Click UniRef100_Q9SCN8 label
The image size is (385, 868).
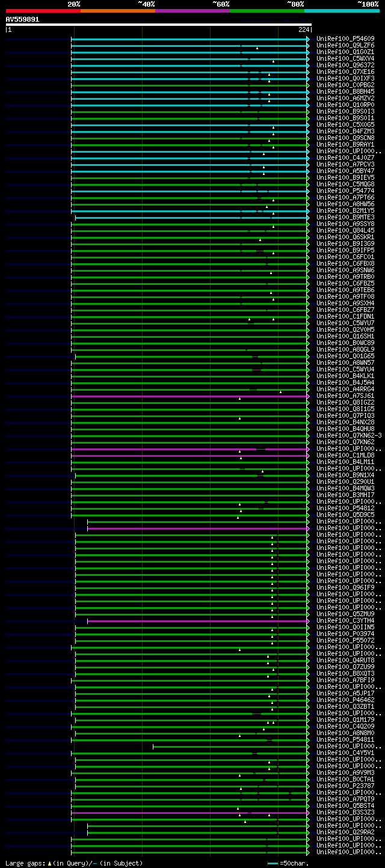[345, 138]
